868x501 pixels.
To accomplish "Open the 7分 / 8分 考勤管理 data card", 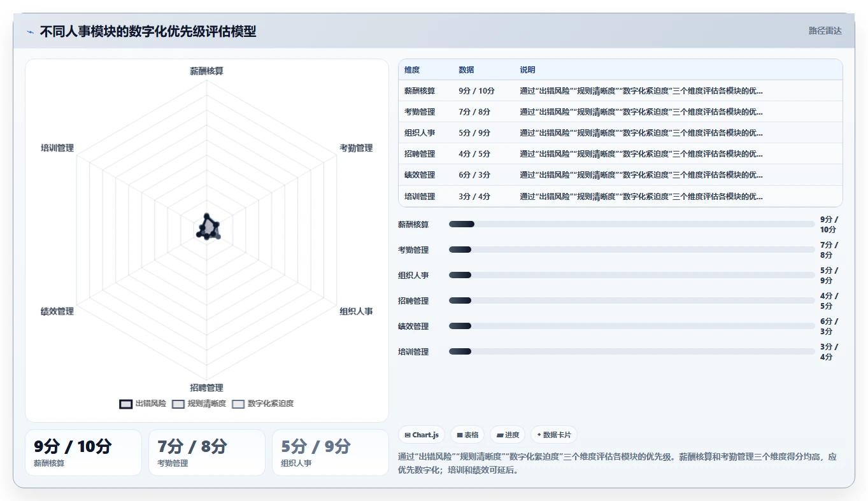I will [207, 453].
